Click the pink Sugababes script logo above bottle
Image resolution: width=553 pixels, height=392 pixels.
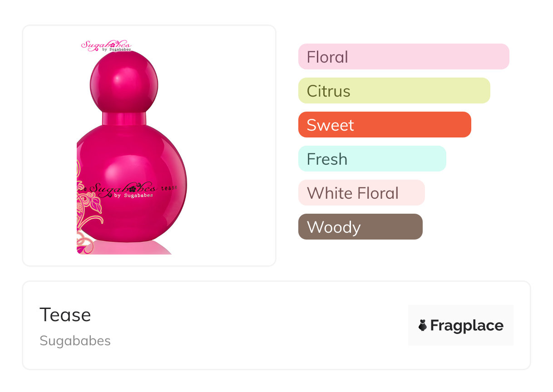pyautogui.click(x=106, y=46)
